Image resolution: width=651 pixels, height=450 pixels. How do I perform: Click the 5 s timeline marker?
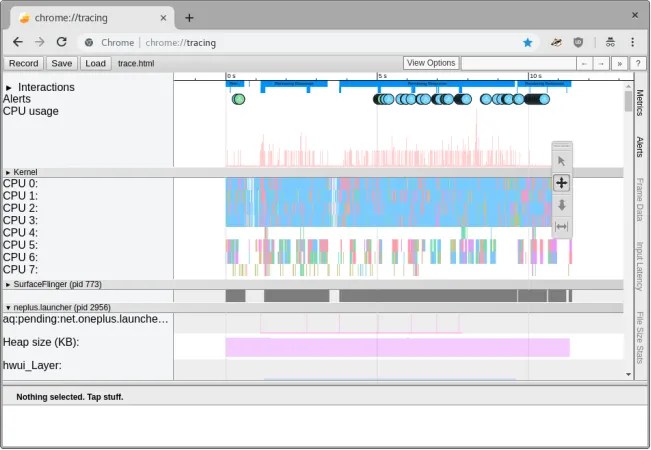(382, 76)
